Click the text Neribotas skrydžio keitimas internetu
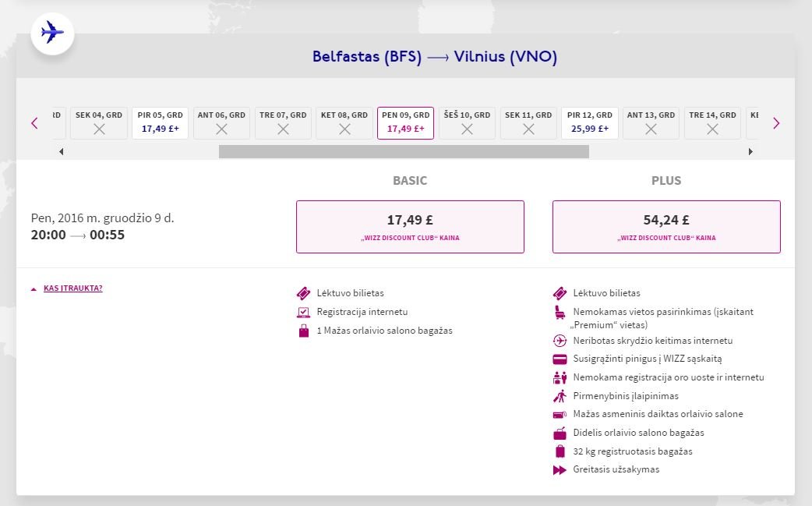 [x=653, y=341]
